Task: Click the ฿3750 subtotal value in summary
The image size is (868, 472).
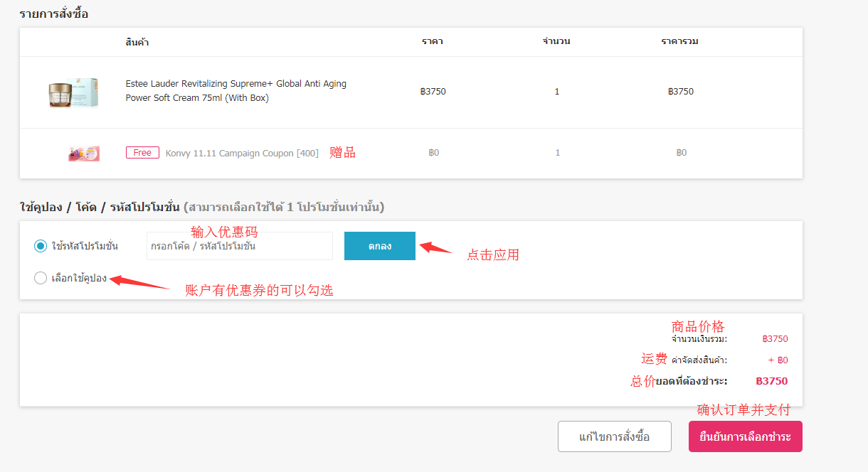Action: pyautogui.click(x=775, y=339)
